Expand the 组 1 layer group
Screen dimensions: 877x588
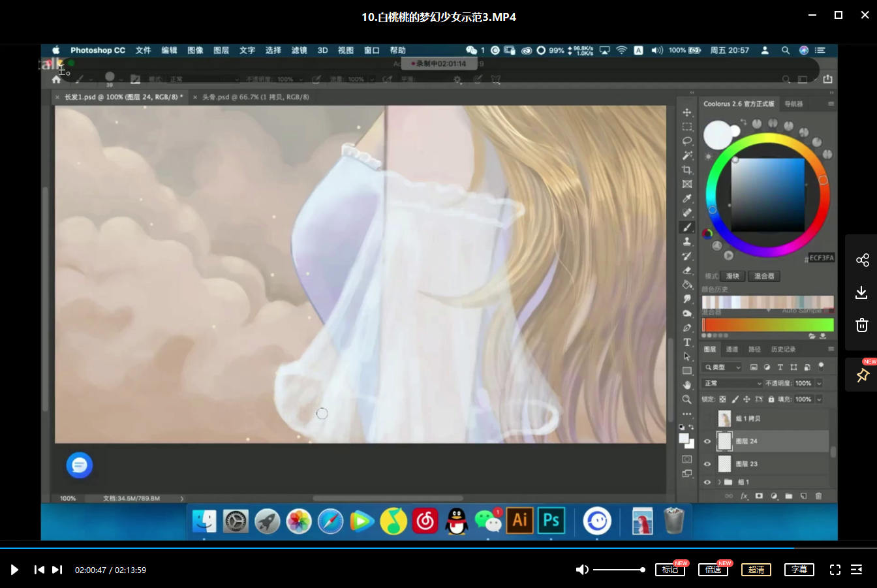coord(720,482)
